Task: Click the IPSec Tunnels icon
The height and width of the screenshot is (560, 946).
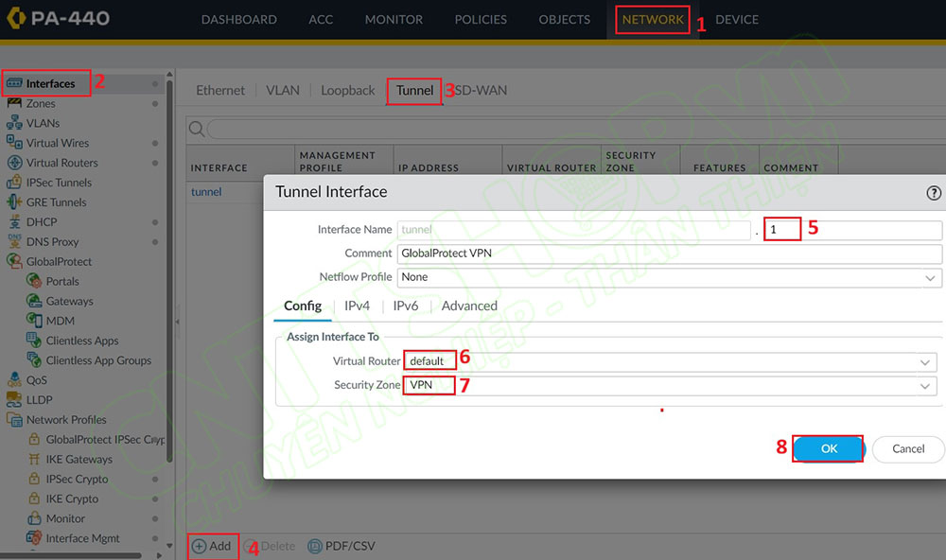Action: point(14,183)
